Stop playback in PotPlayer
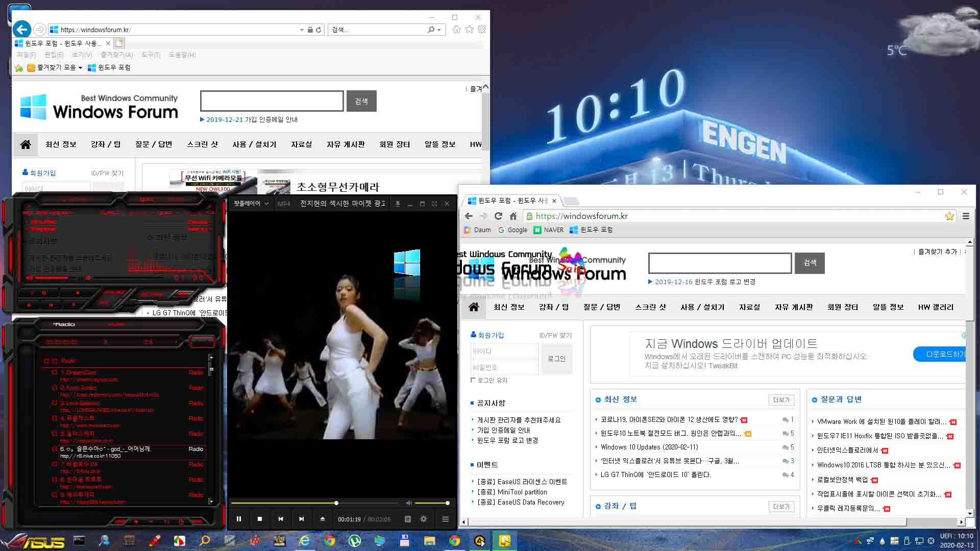Viewport: 980px width, 551px height. pos(260,519)
